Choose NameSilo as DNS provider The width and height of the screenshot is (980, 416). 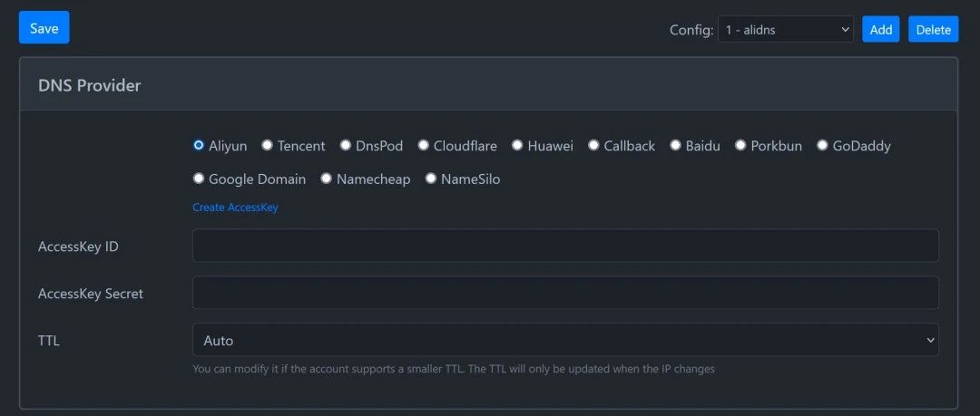[x=431, y=178]
